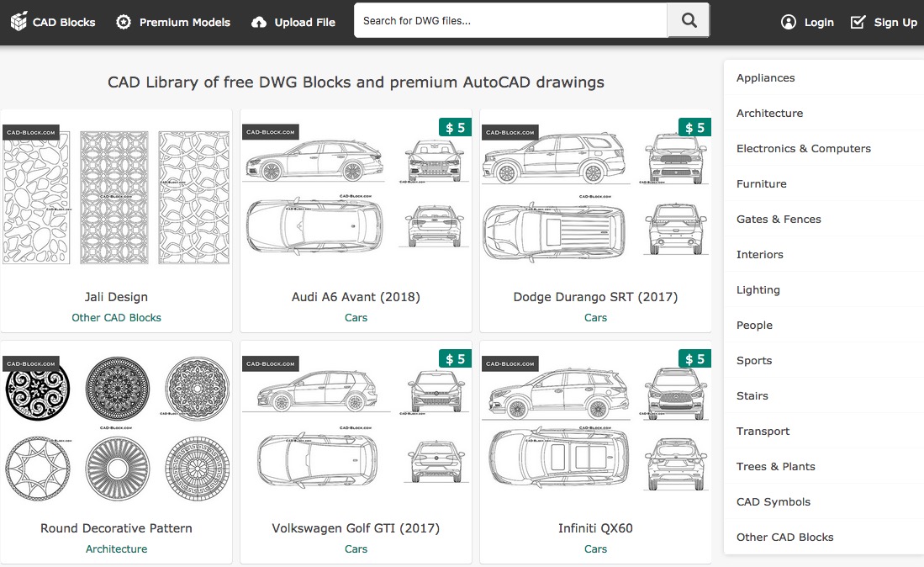Open the Volkswagen Golf GTI drawing thumbnail
Image resolution: width=924 pixels, height=567 pixels.
[x=356, y=428]
